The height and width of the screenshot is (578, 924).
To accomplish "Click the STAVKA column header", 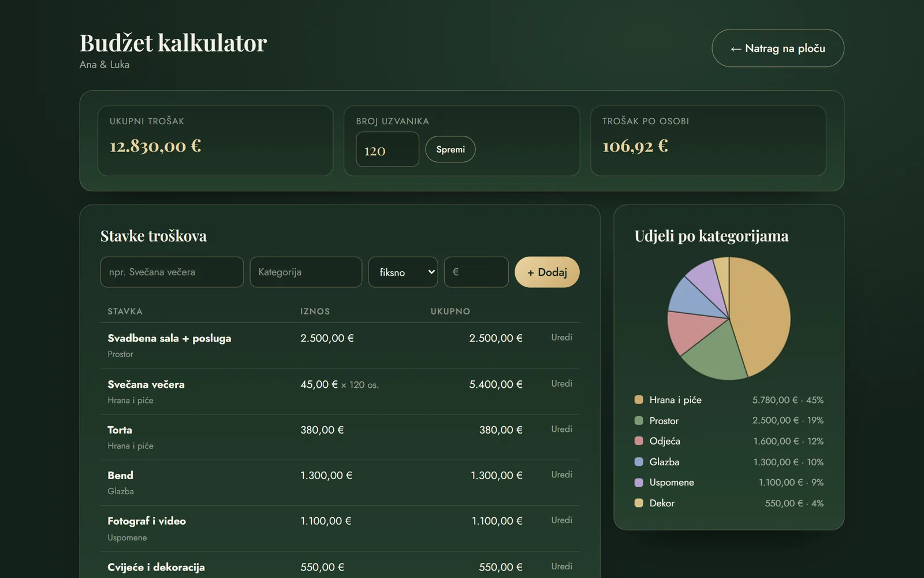I will [x=125, y=312].
